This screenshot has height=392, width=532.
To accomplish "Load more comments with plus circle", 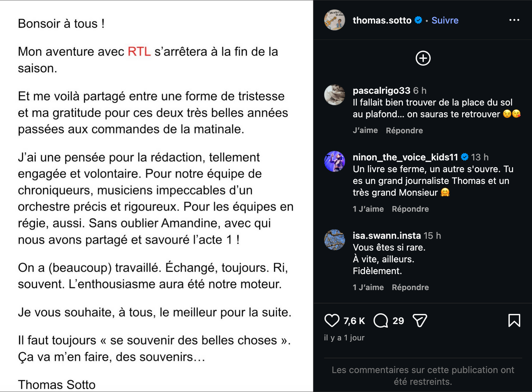I will pyautogui.click(x=423, y=58).
